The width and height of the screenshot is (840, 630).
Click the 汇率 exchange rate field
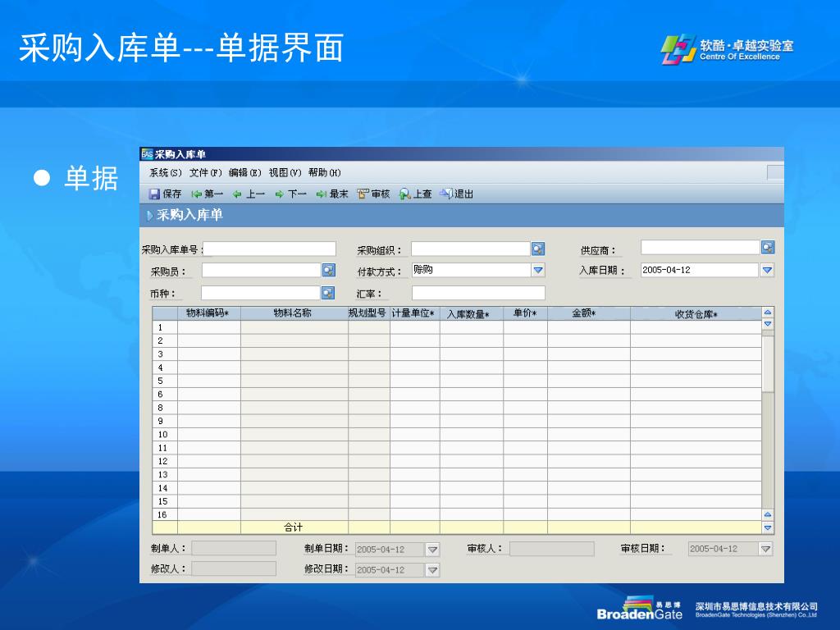[x=478, y=293]
